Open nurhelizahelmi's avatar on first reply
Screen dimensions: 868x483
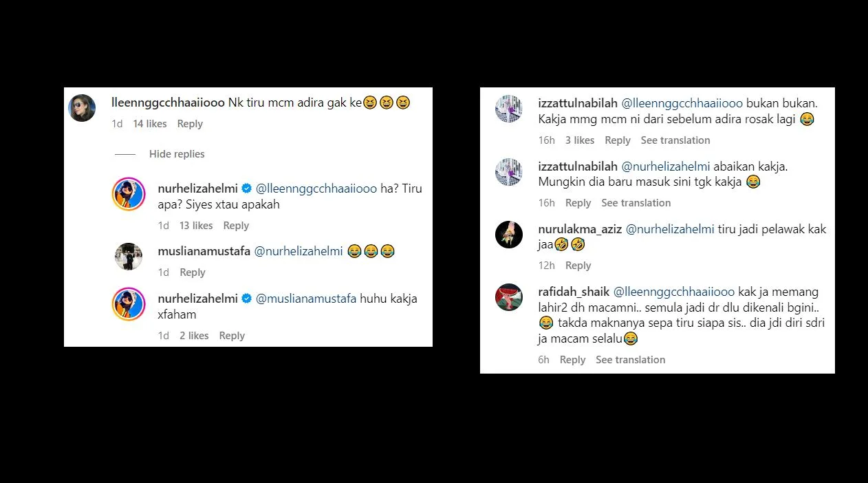(129, 194)
